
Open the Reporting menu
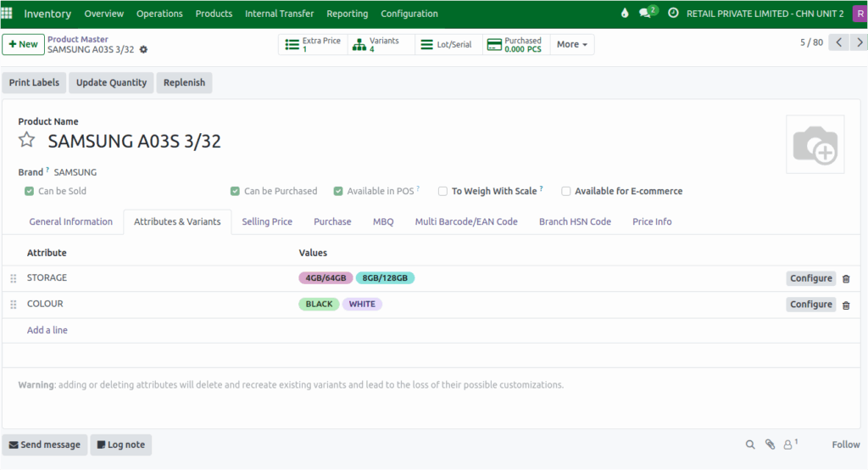pyautogui.click(x=347, y=14)
